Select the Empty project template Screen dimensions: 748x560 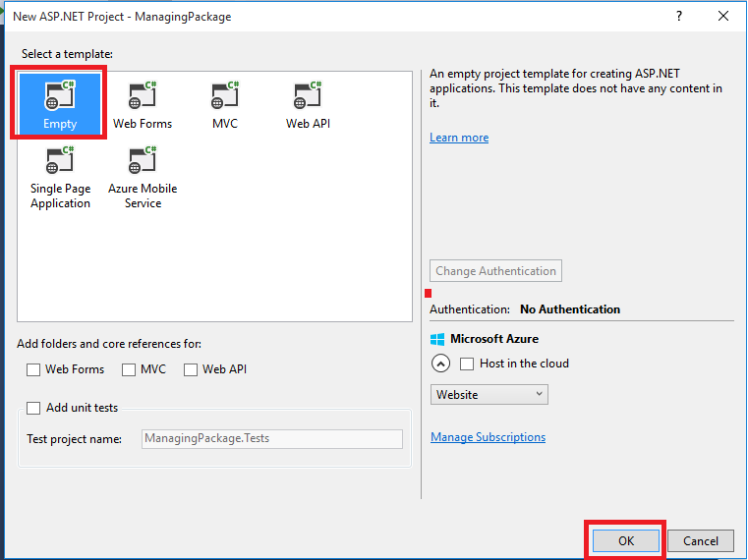pyautogui.click(x=60, y=103)
